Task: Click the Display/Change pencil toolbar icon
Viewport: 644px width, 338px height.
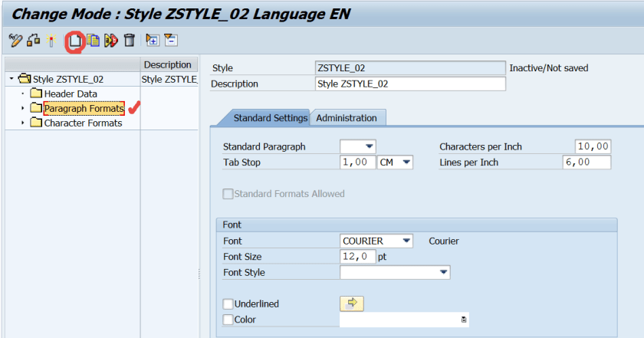Action: click(x=15, y=41)
